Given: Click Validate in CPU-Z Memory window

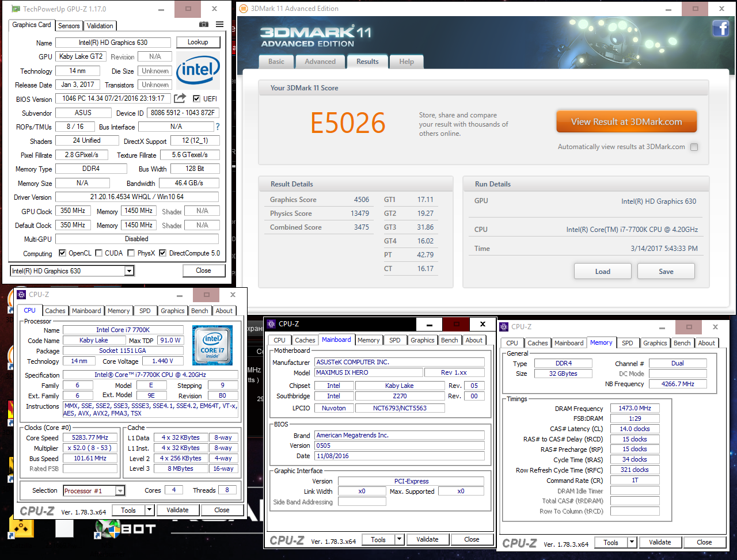Looking at the screenshot, I should 660,542.
